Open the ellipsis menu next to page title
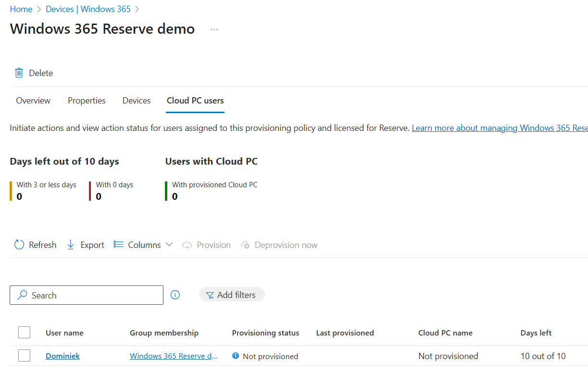 (214, 29)
